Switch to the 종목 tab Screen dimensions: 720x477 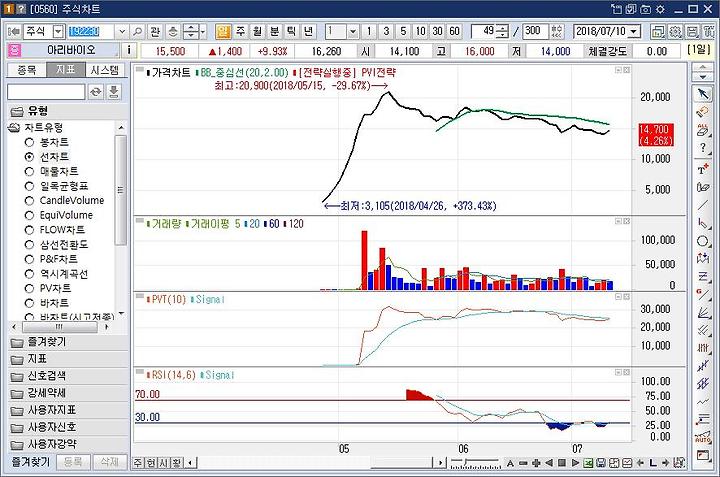coord(27,70)
